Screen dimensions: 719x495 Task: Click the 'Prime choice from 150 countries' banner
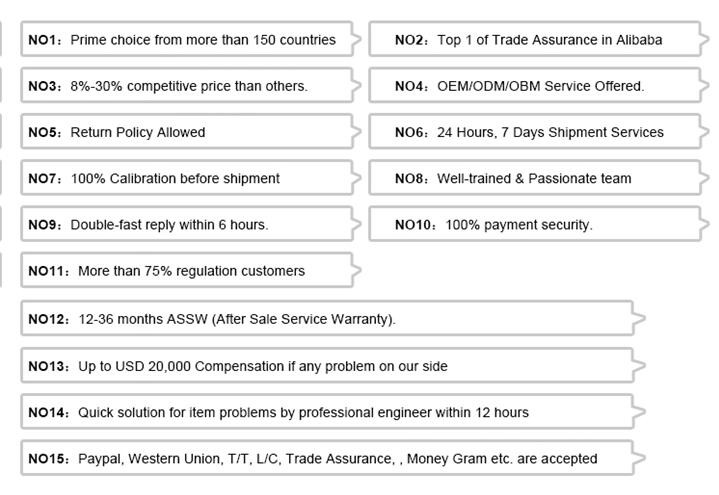pos(187,40)
